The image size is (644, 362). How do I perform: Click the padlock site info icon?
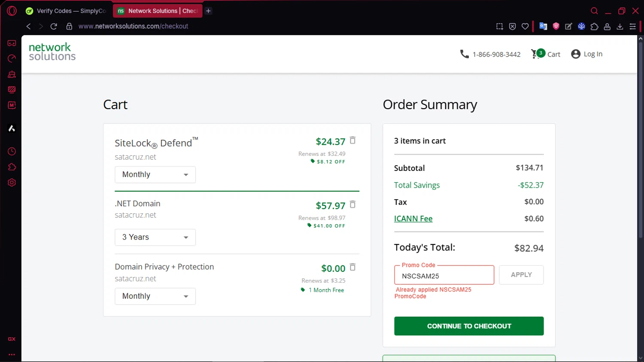tap(69, 26)
